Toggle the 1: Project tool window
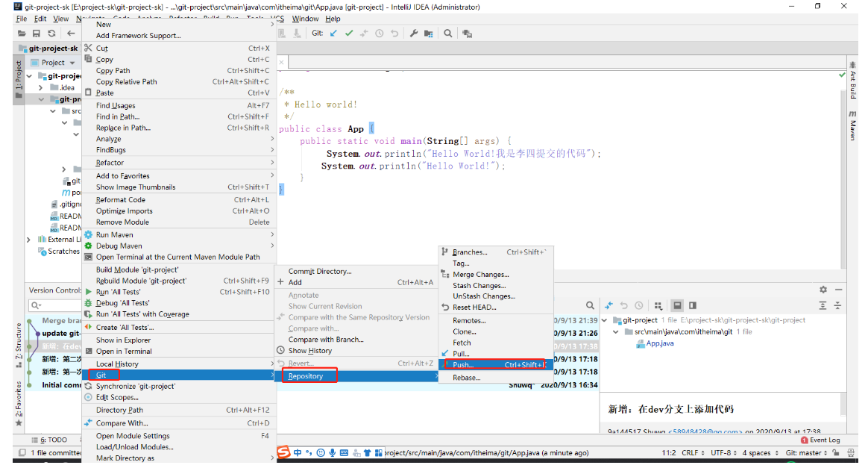 tap(19, 81)
